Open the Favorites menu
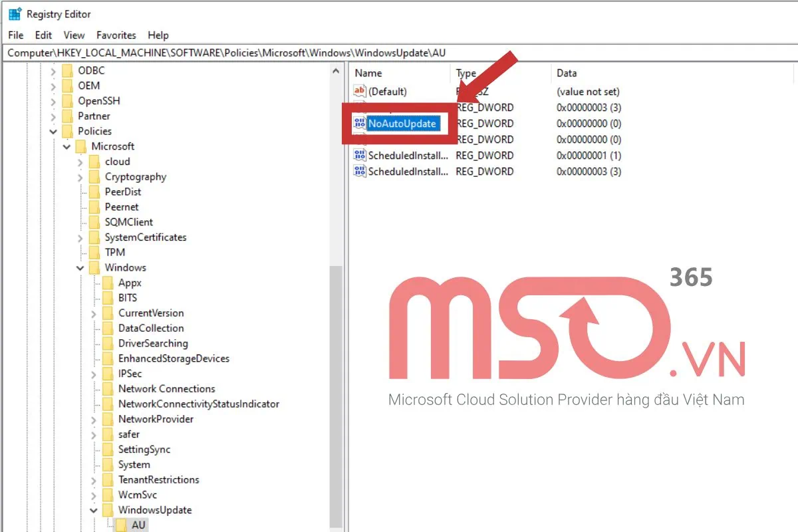798x532 pixels. [116, 35]
